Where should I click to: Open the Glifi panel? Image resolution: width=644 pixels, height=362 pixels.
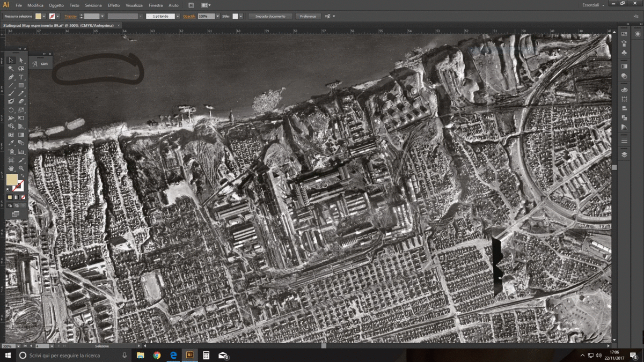40,64
